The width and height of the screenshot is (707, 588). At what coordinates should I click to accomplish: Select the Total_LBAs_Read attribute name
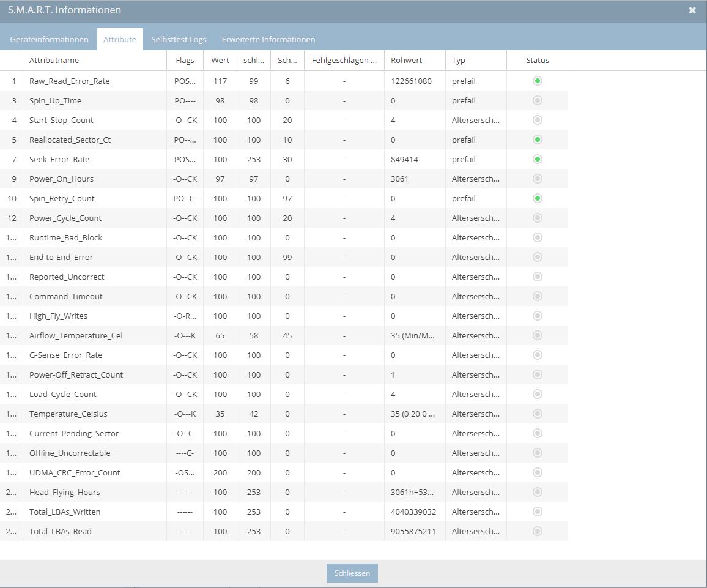(61, 531)
